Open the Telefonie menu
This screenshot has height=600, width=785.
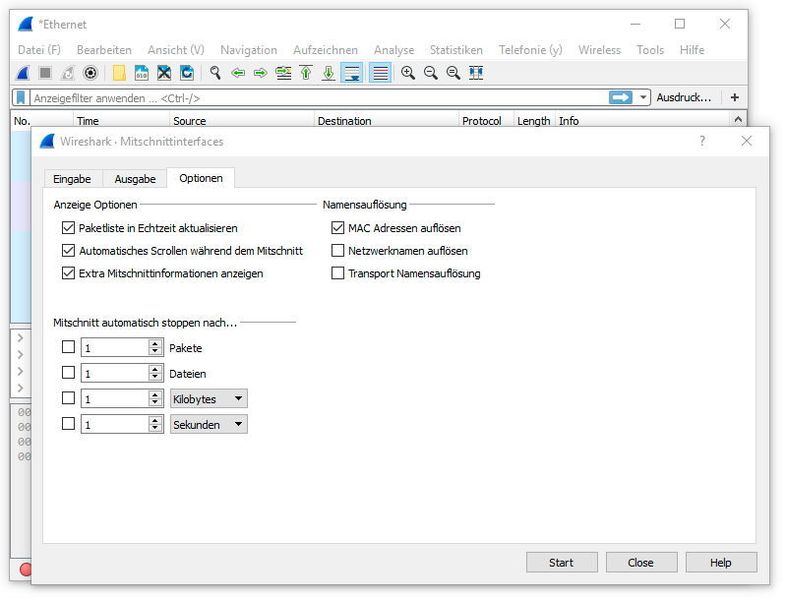(530, 50)
